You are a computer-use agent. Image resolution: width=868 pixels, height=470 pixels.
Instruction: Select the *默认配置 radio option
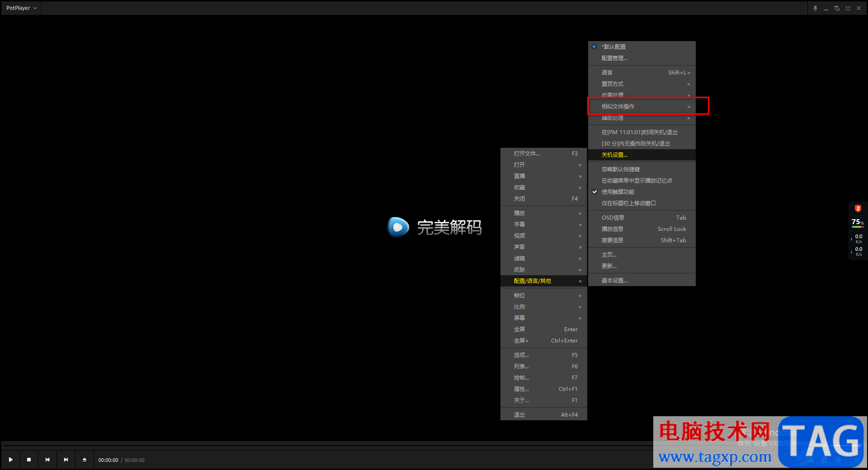coord(642,47)
